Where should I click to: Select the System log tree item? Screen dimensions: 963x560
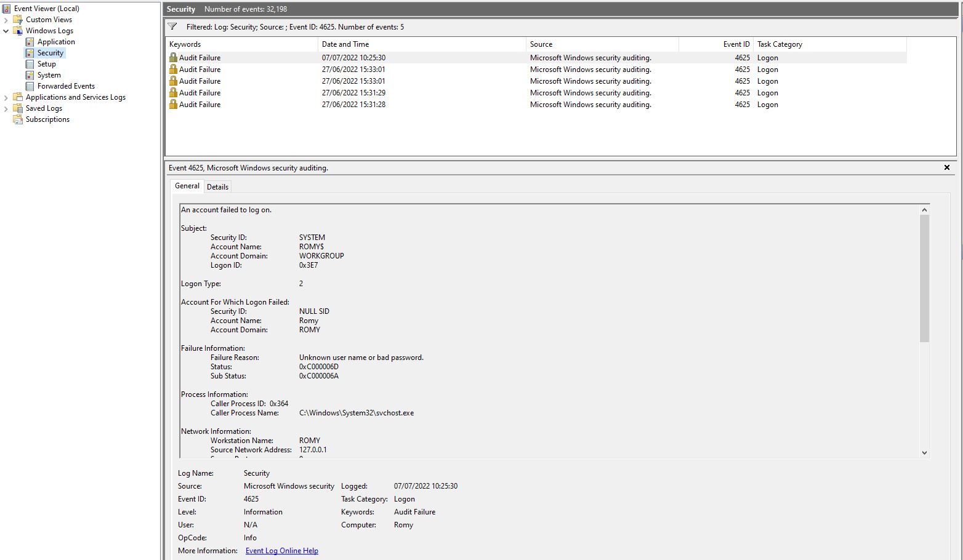pos(49,75)
